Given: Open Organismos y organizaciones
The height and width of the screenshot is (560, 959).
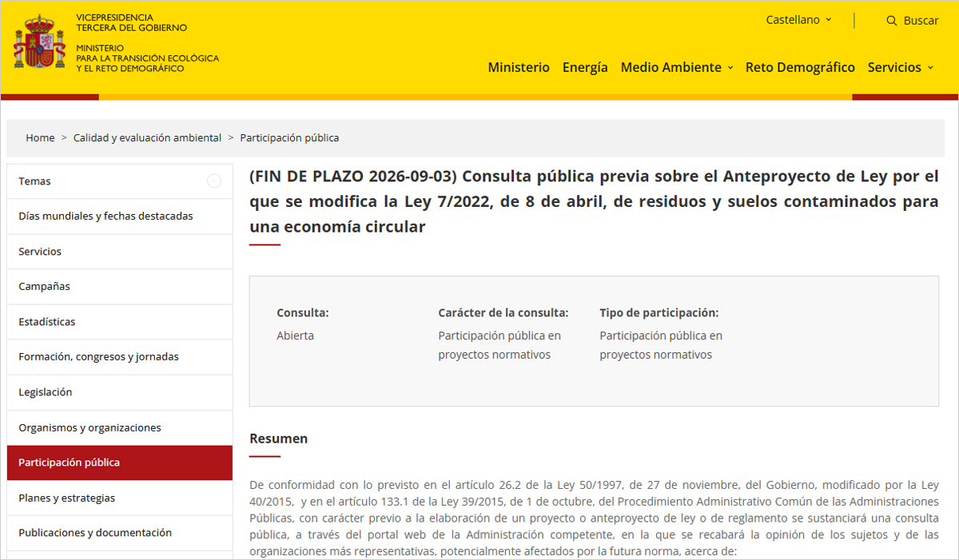Looking at the screenshot, I should click(120, 428).
